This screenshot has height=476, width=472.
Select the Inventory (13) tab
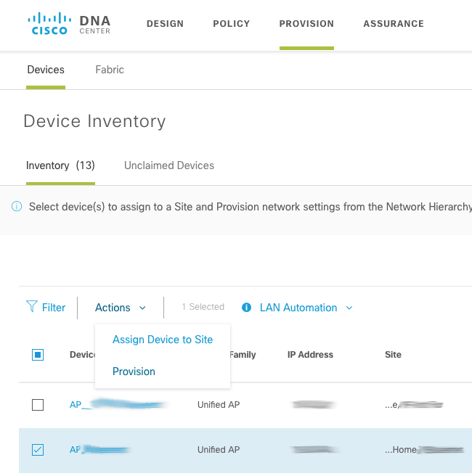[60, 165]
